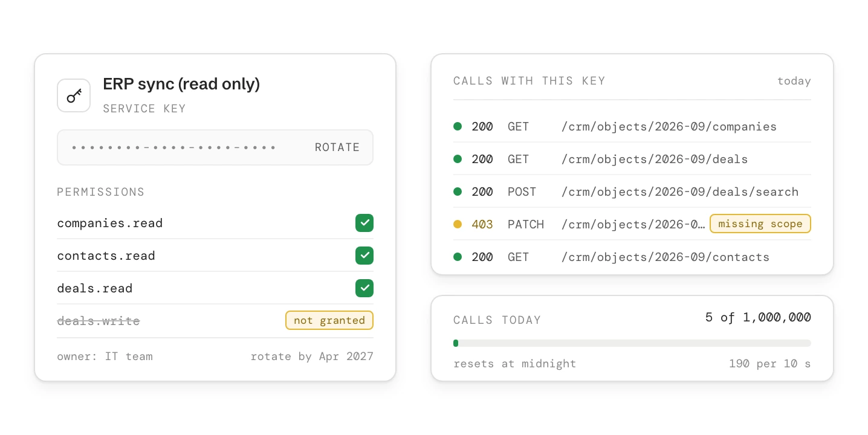Click the "CALLS TODAY" heading
This screenshot has width=868, height=435.
(x=497, y=320)
